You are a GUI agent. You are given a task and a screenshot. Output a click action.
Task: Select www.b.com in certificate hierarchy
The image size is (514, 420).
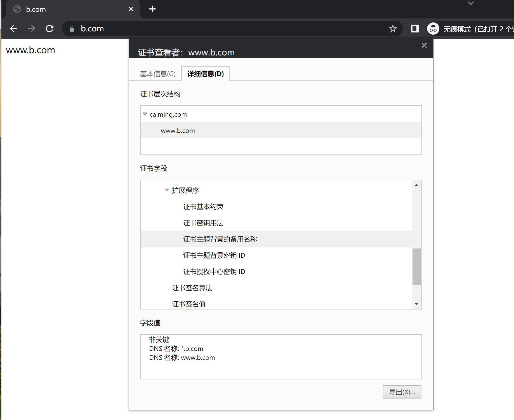[178, 131]
